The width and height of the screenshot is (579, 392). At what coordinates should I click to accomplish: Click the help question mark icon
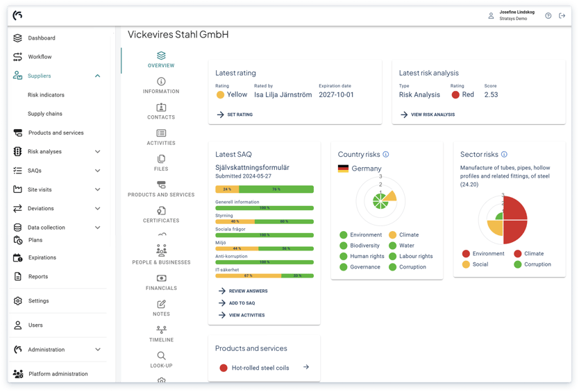coord(548,15)
